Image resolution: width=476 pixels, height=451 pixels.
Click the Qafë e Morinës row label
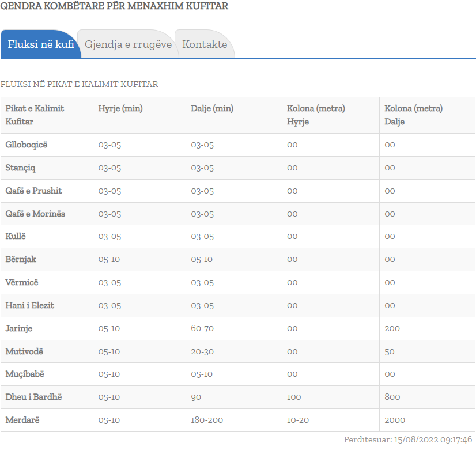point(35,214)
